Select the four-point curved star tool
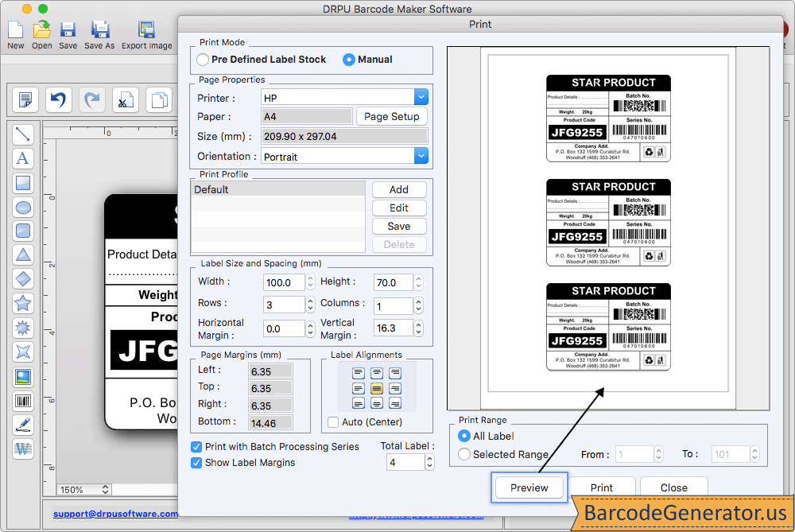The width and height of the screenshot is (795, 532). click(x=23, y=352)
